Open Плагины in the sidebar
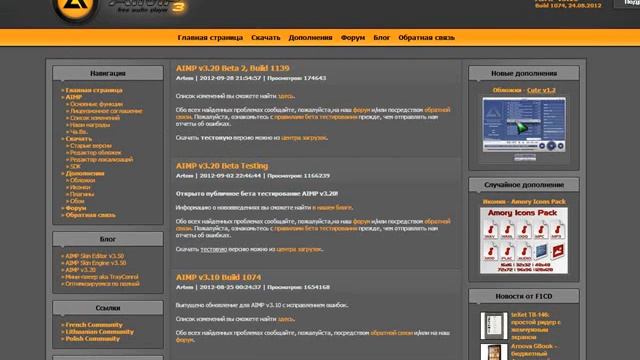The height and width of the screenshot is (360, 640). (82, 194)
